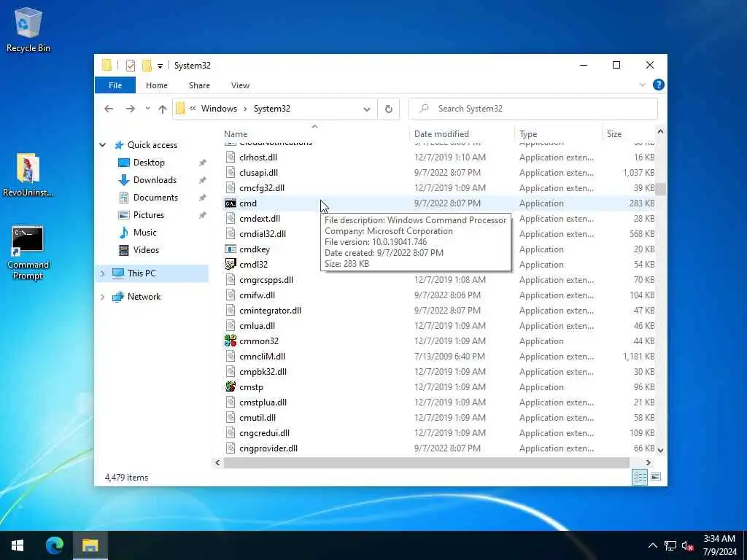Image resolution: width=747 pixels, height=560 pixels.
Task: Select the cmutil.dll file
Action: point(258,418)
